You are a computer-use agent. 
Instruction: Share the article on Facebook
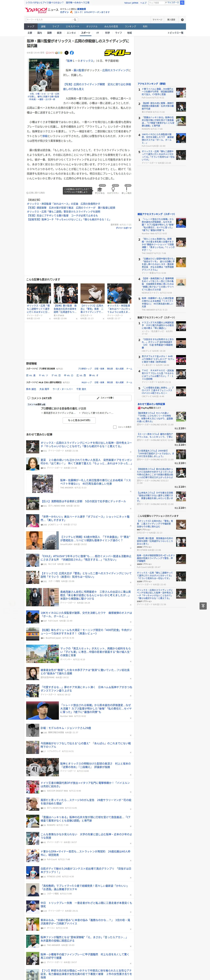tap(72, 53)
